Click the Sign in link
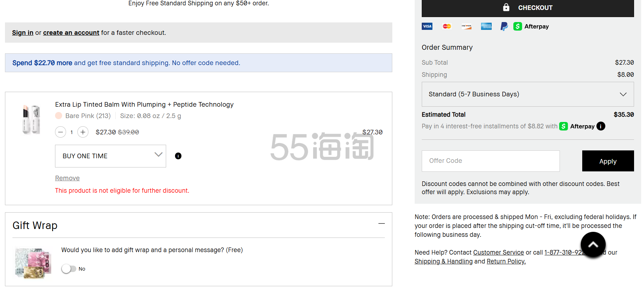This screenshot has height=293, width=644. pyautogui.click(x=23, y=33)
